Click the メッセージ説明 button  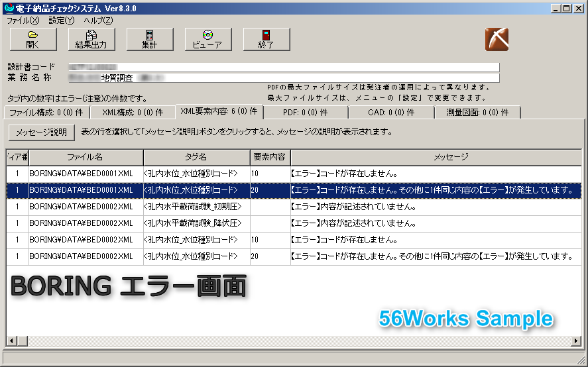(41, 132)
